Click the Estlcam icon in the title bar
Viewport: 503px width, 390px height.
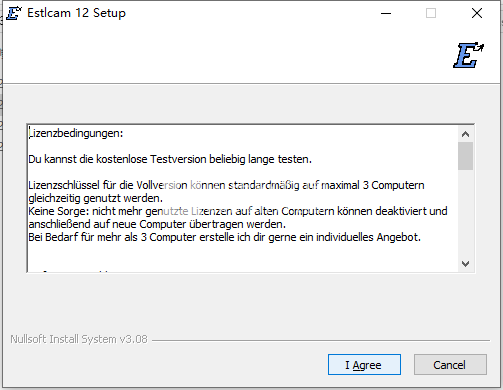point(14,13)
